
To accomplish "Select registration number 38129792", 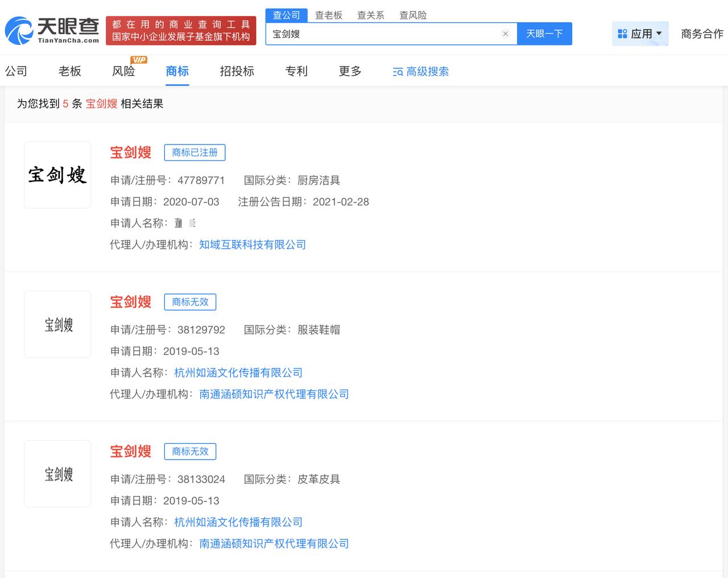I will tap(201, 330).
